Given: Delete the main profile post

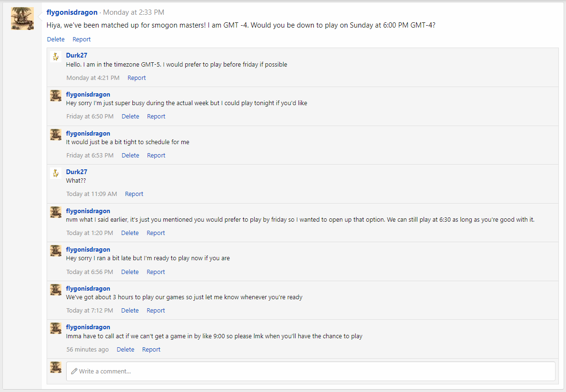Looking at the screenshot, I should click(56, 39).
